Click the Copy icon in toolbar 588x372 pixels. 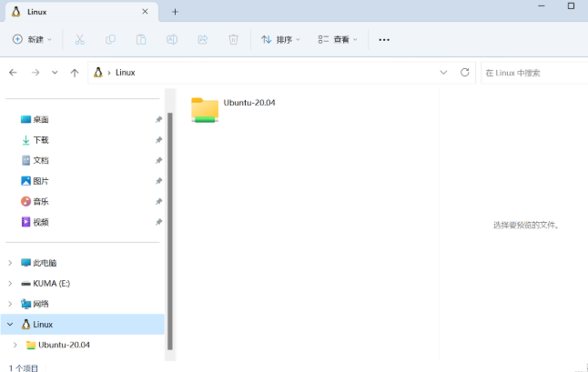[110, 39]
